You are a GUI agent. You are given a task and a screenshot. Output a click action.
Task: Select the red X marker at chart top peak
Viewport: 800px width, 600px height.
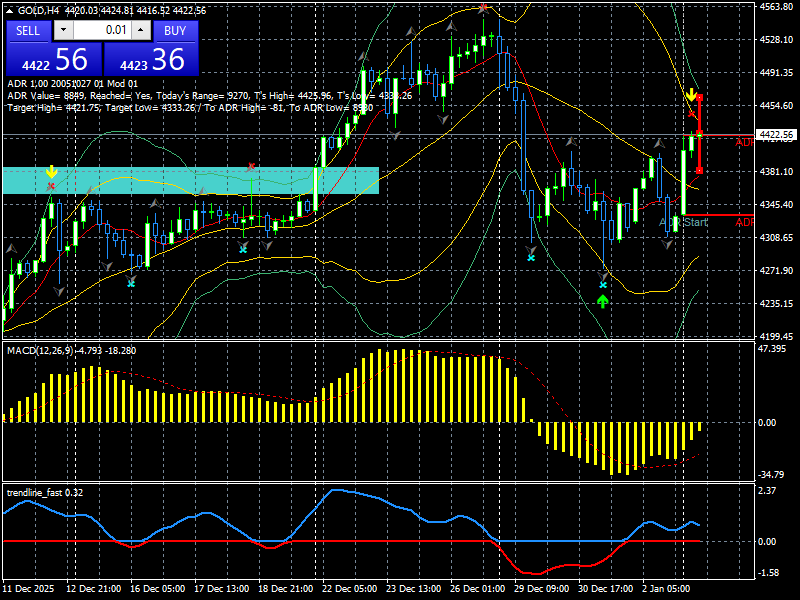(483, 7)
